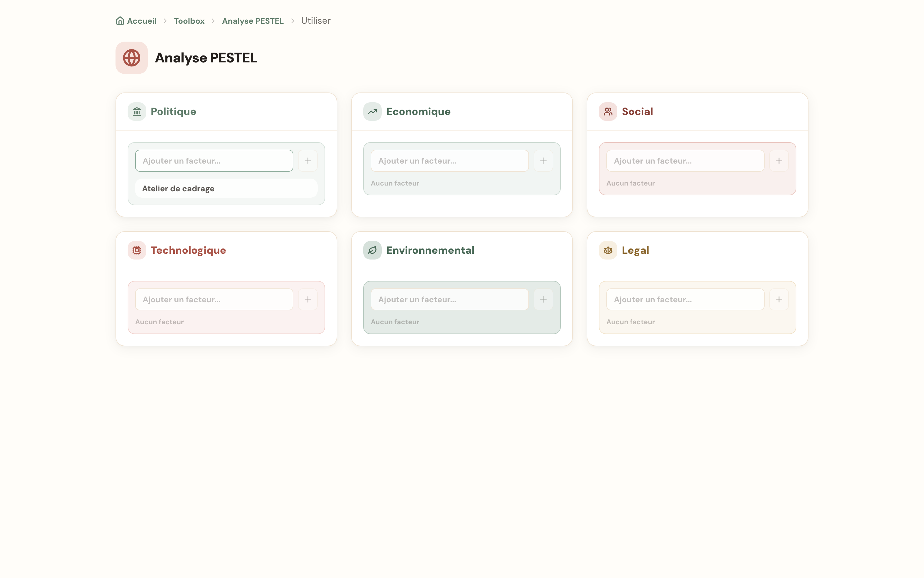Click the Economique section heading
Screen dimensions: 924x578
click(418, 112)
